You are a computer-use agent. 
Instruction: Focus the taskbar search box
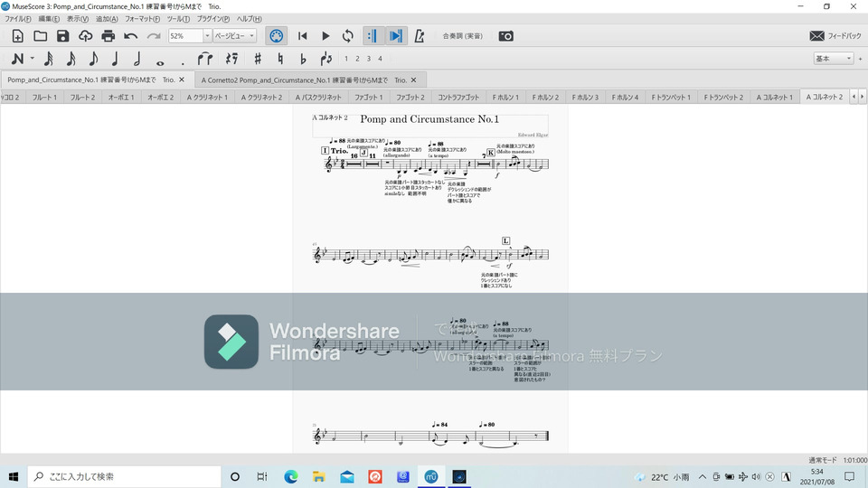click(x=124, y=476)
